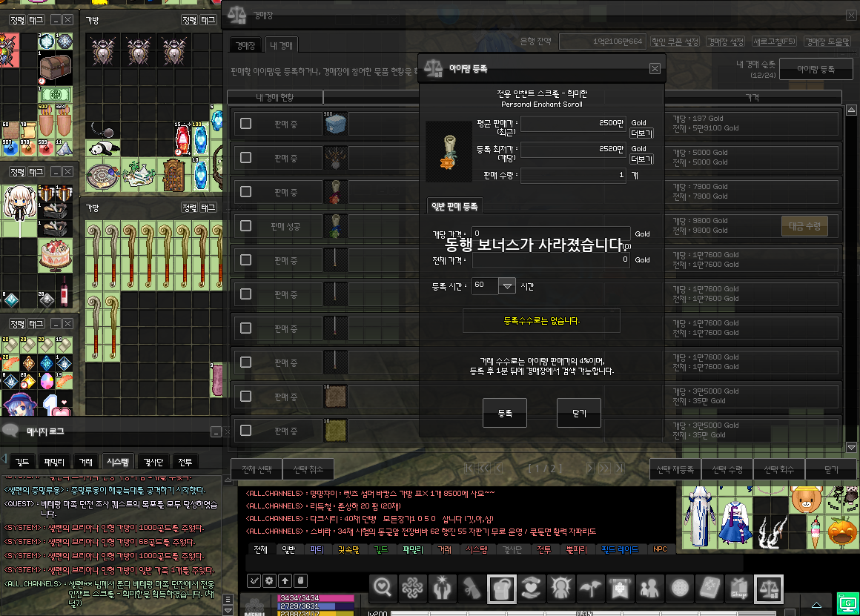Switch to the 내 경매 tab
860x616 pixels.
(282, 45)
